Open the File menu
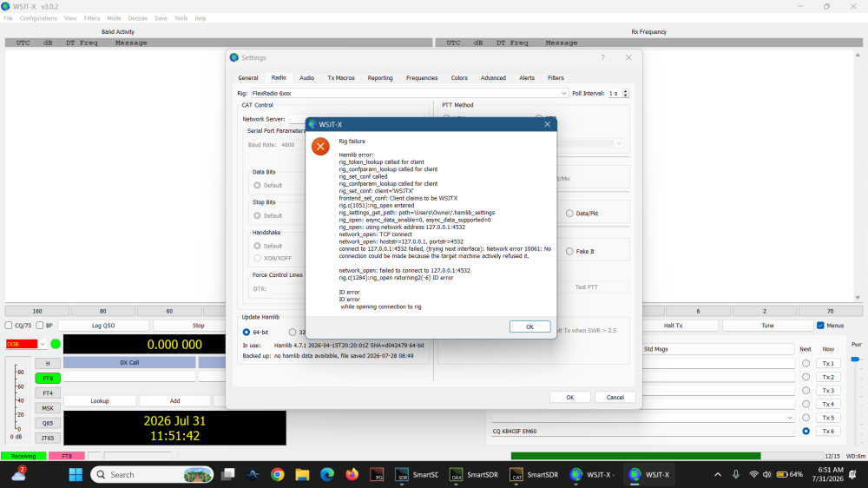Viewport: 868px width, 488px height. (x=9, y=18)
